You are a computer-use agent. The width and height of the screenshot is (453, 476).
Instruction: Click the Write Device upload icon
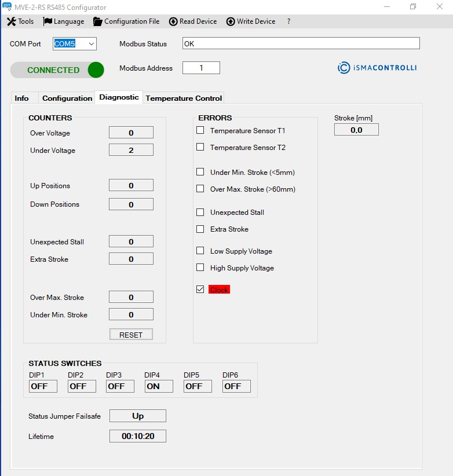(231, 21)
